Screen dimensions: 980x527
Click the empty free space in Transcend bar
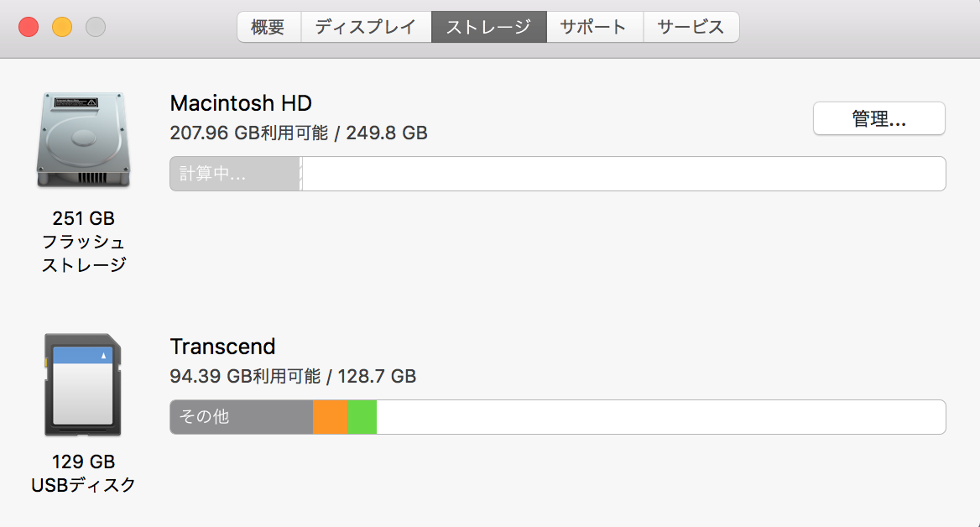(660, 417)
